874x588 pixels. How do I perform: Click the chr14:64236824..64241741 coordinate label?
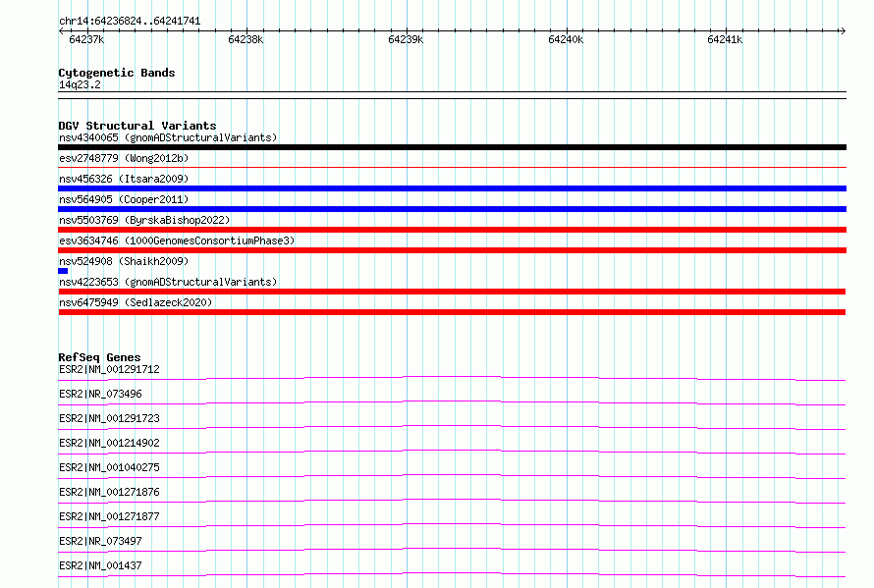pyautogui.click(x=130, y=21)
